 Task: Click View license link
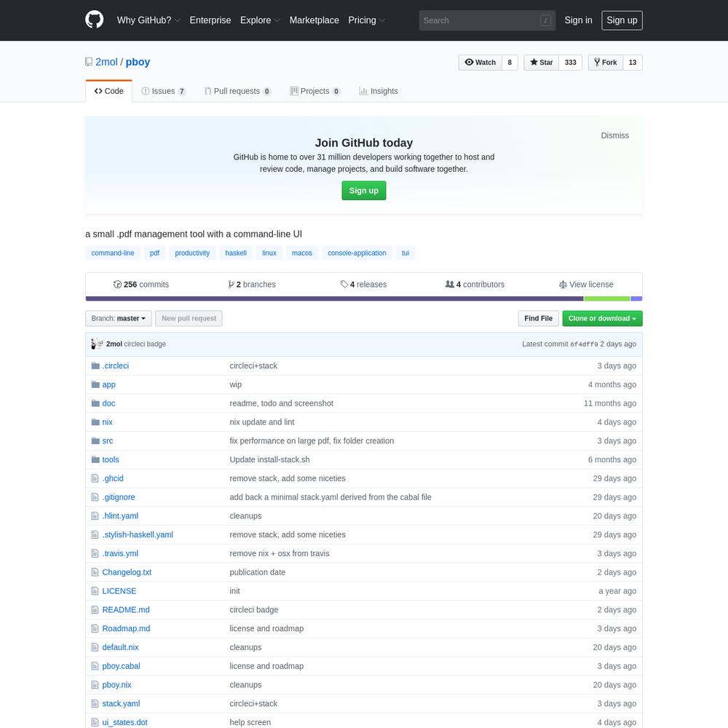(586, 285)
